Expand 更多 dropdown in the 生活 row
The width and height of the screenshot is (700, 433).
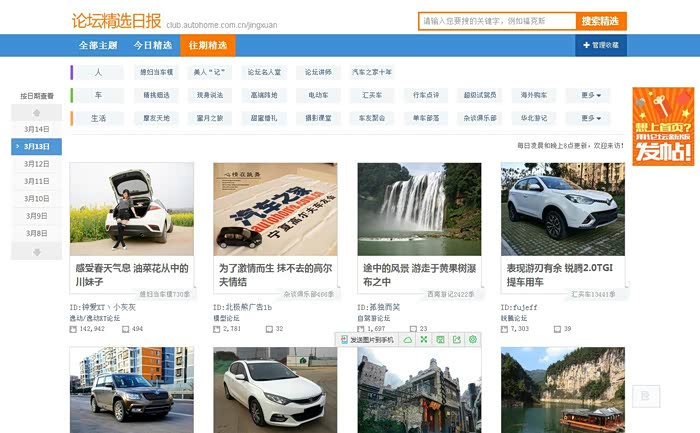(590, 118)
